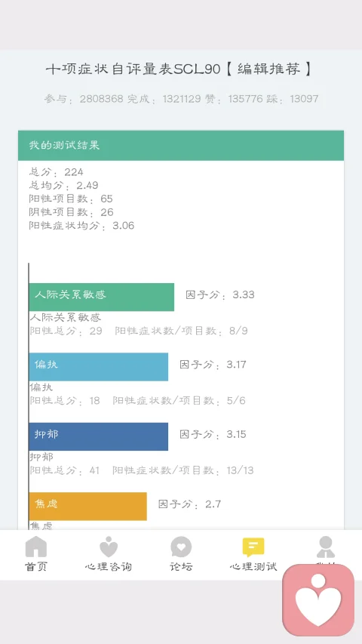Select the yellow 心理测试 message icon
This screenshot has width=362, height=644.
click(x=253, y=547)
